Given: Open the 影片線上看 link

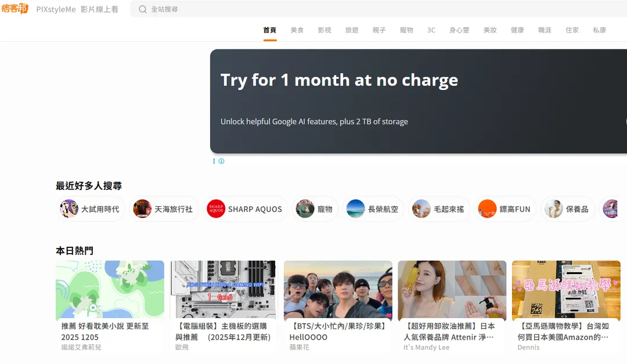Looking at the screenshot, I should 99,9.
